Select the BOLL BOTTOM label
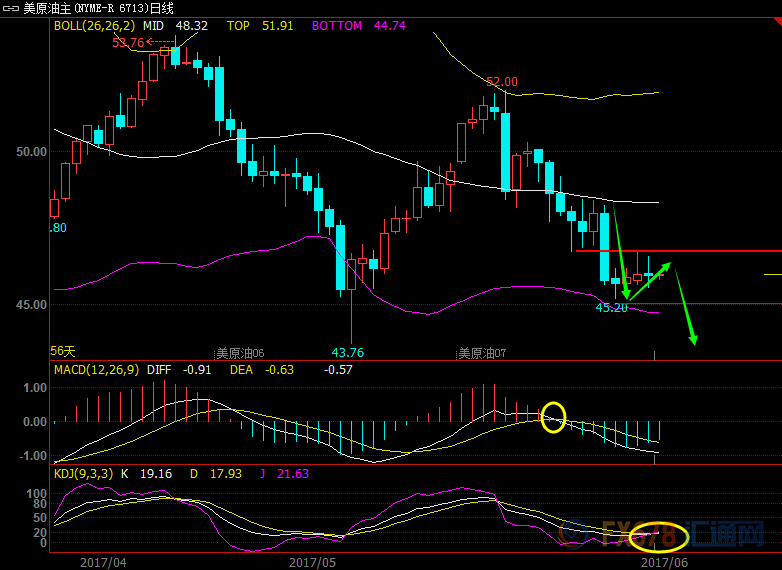782x570 pixels. [x=337, y=26]
